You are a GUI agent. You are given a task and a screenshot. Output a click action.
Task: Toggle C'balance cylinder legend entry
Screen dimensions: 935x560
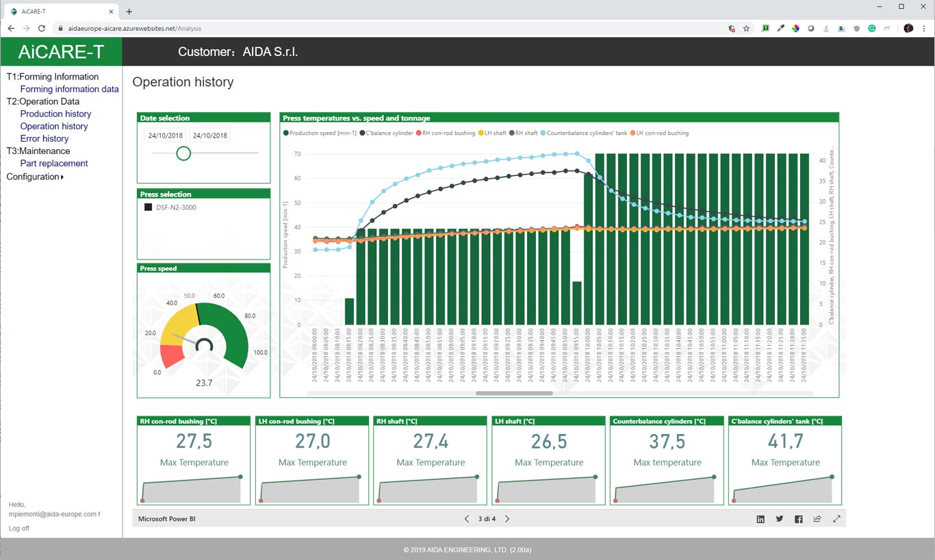pos(386,133)
